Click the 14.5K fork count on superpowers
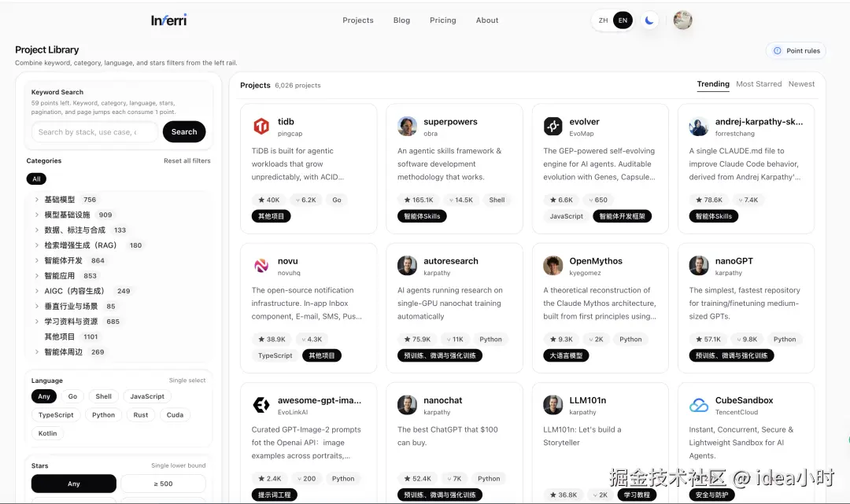This screenshot has width=850, height=504. coord(460,200)
